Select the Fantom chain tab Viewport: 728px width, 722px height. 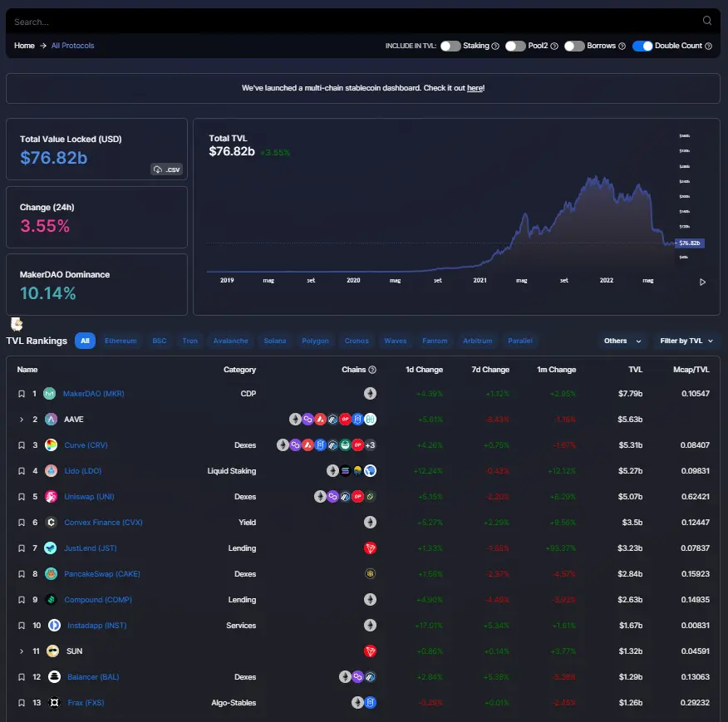[435, 341]
